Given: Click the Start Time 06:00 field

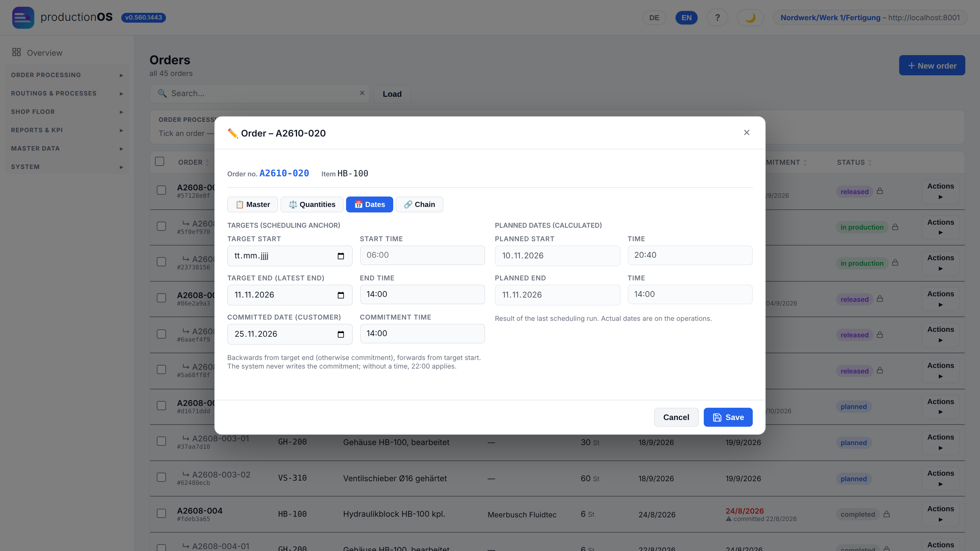Looking at the screenshot, I should (x=422, y=255).
